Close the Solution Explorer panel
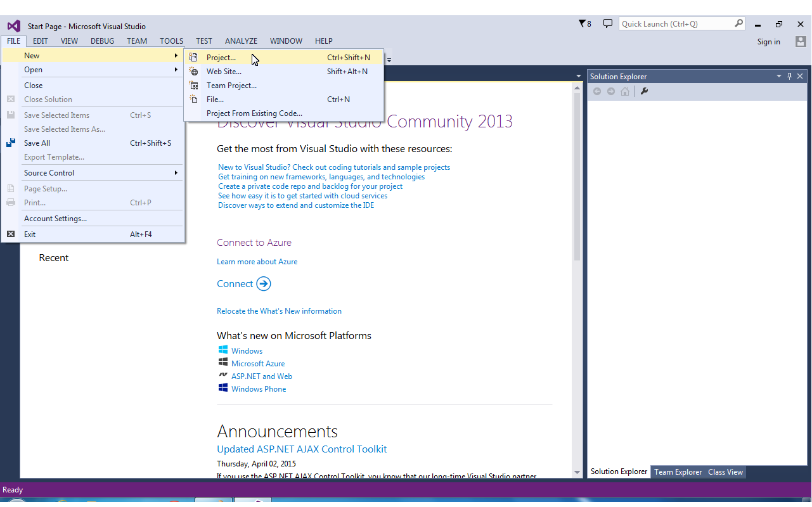The height and width of the screenshot is (507, 812). pos(800,76)
